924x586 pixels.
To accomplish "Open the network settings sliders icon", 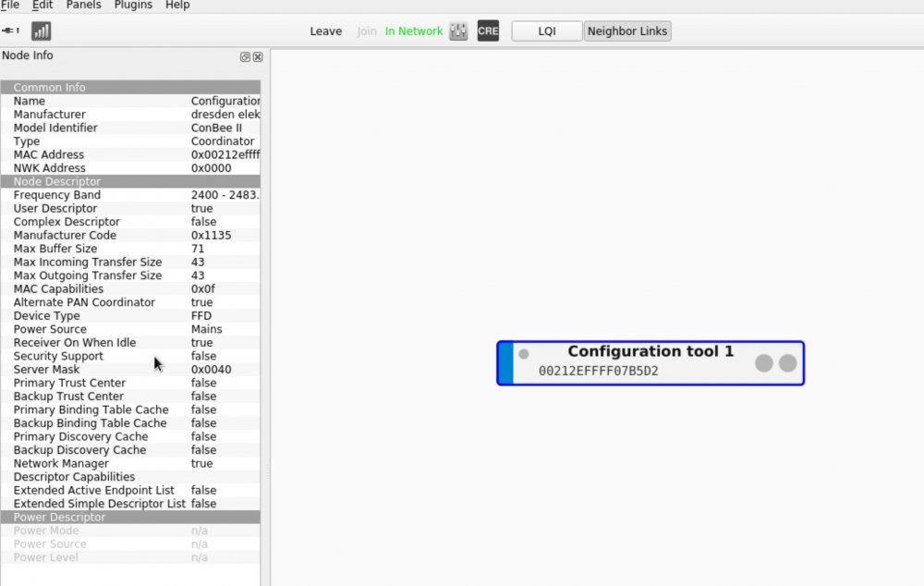I will click(x=458, y=31).
